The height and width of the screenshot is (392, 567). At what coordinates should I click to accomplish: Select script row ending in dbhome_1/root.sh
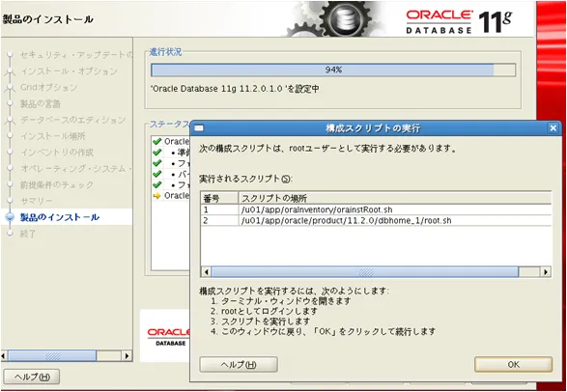pyautogui.click(x=376, y=220)
